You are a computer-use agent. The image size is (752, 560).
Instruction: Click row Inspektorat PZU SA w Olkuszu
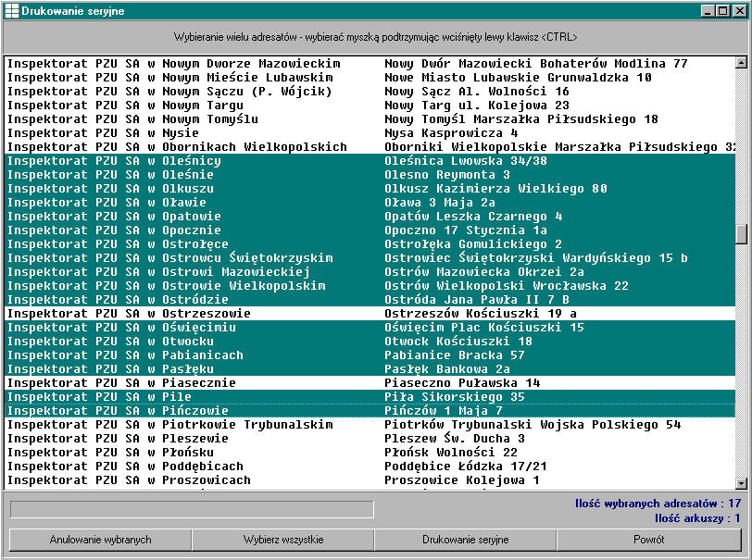(370, 189)
